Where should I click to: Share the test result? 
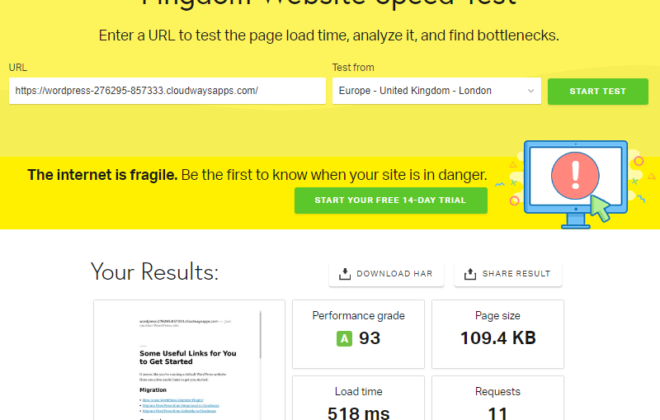[x=508, y=274]
